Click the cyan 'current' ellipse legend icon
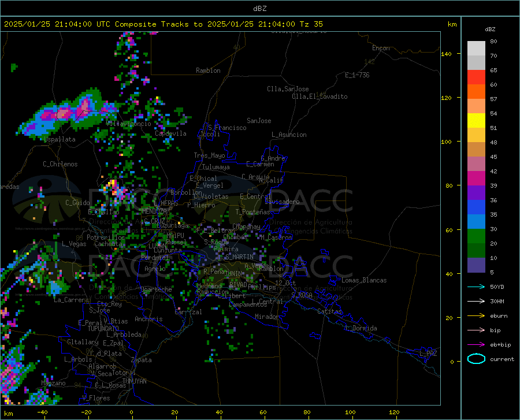This screenshot has width=520, height=420. tap(476, 359)
